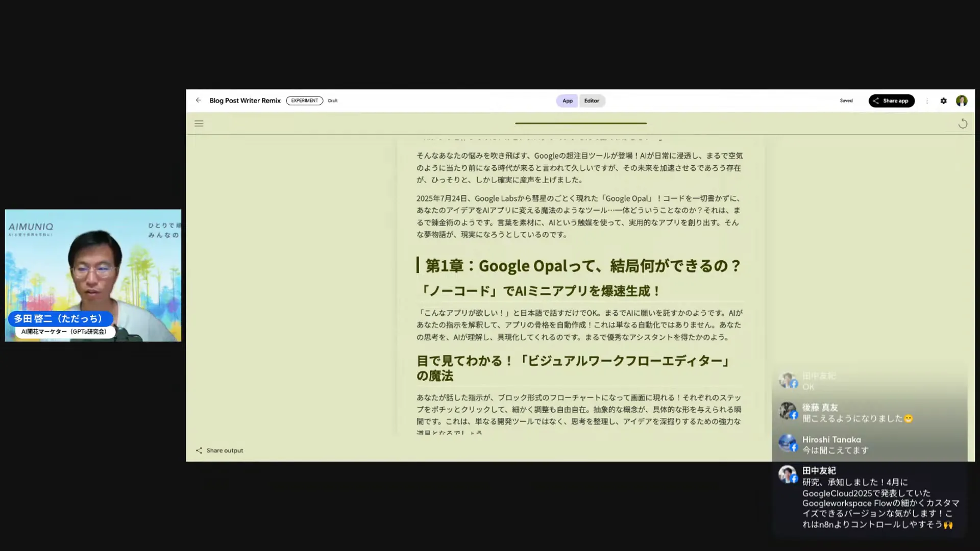This screenshot has height=551, width=980.
Task: Click the paragraph starting そんなあなたの悩みを吹き飛ばす
Action: (x=579, y=168)
